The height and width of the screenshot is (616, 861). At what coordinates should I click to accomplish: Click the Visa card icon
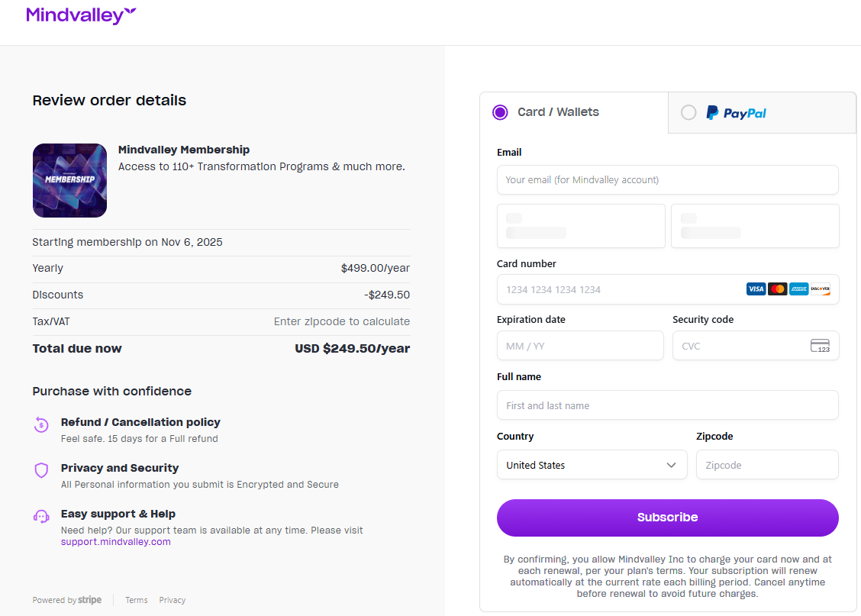click(756, 289)
